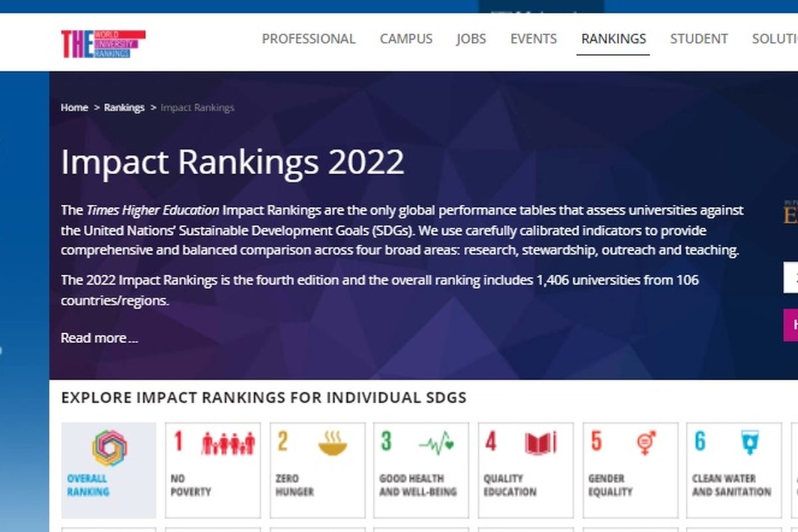Click the magenta button at right edge
Viewport: 798px width, 532px height.
tap(791, 325)
